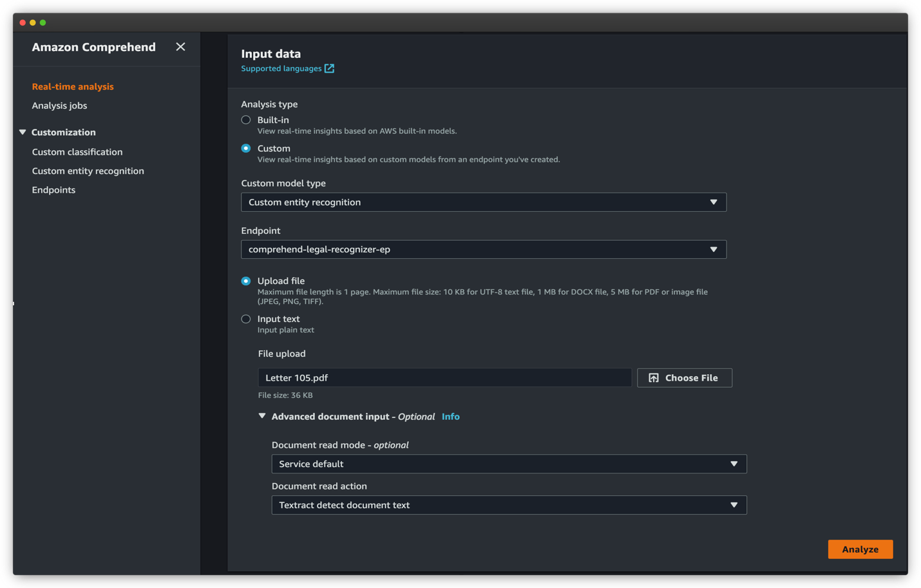The image size is (921, 588).
Task: Enable the Upload file option
Action: click(x=245, y=281)
